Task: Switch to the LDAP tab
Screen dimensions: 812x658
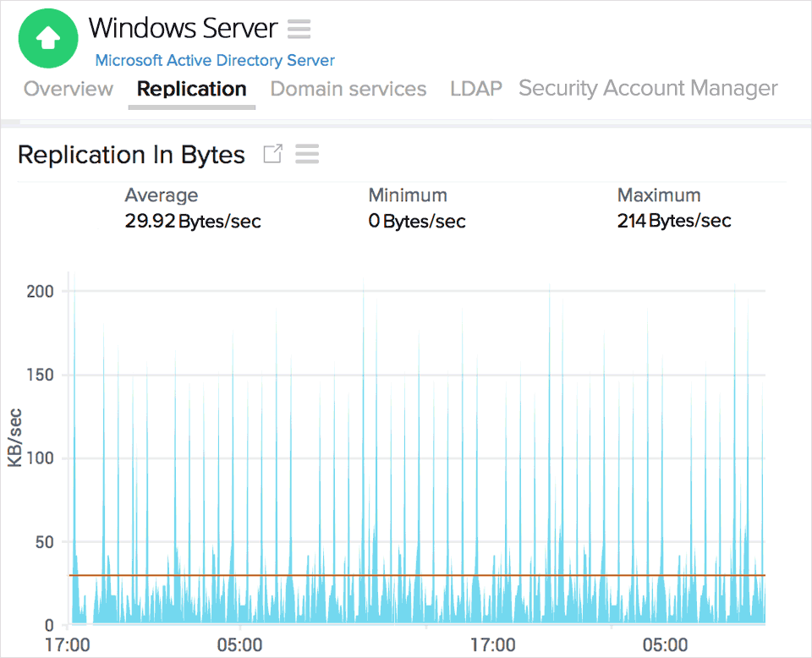Action: [475, 88]
